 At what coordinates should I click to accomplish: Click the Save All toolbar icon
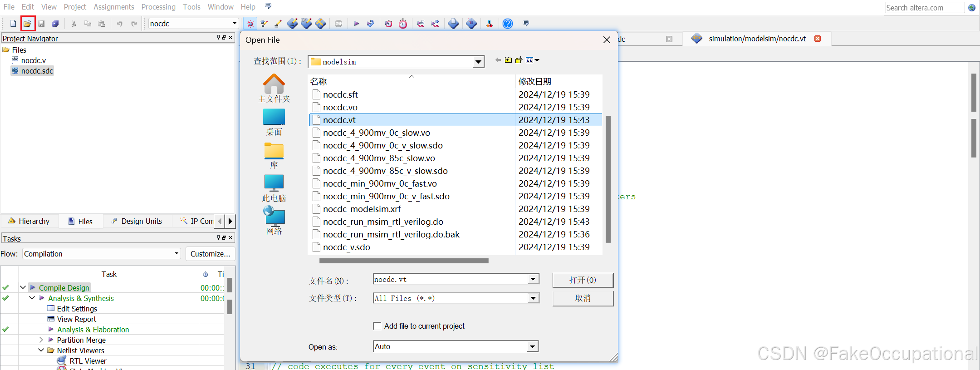[55, 24]
